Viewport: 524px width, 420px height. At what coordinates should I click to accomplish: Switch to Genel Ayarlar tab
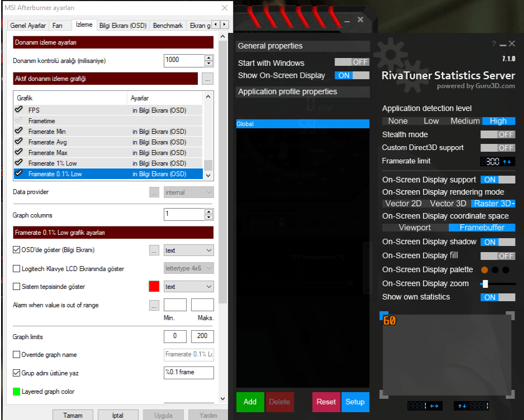[x=28, y=26]
